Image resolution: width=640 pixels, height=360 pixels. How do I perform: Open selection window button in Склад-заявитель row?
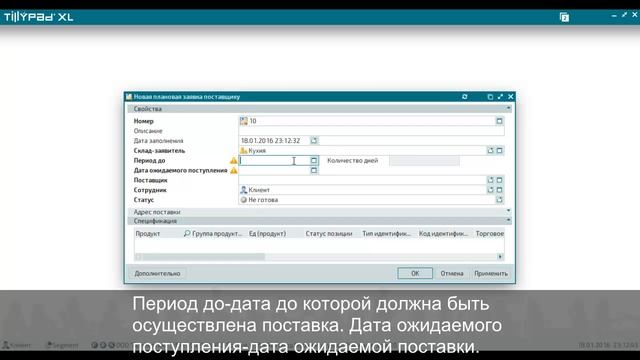499,151
